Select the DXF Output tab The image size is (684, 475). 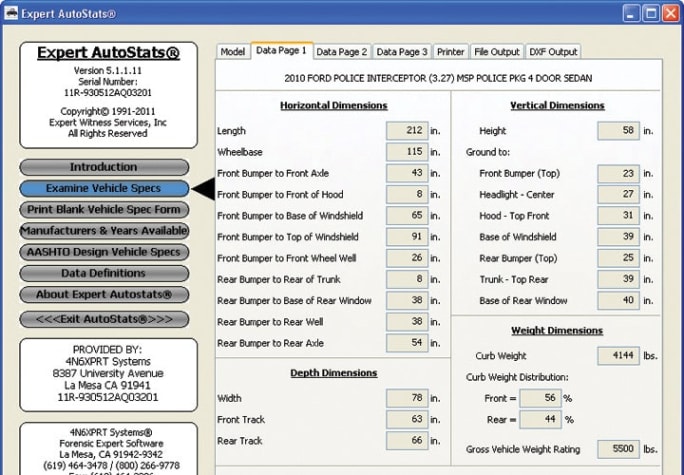(x=553, y=52)
